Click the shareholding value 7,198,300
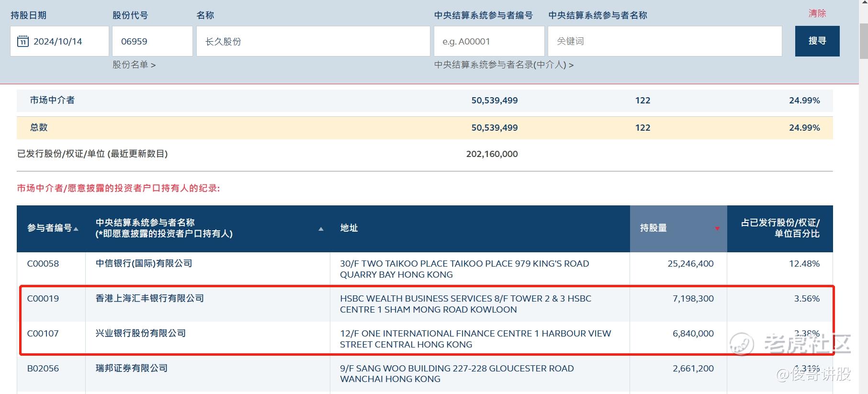 (x=693, y=299)
